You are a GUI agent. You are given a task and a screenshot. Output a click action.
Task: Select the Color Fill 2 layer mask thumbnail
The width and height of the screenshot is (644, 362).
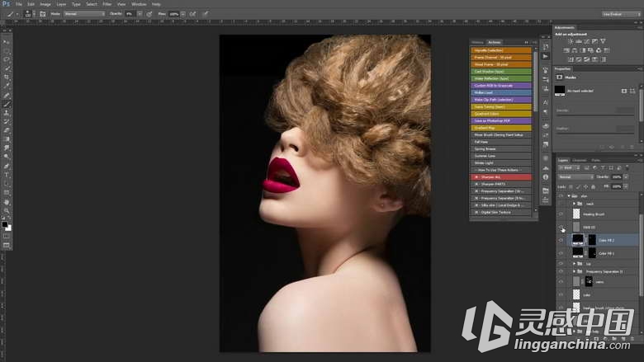(x=592, y=240)
